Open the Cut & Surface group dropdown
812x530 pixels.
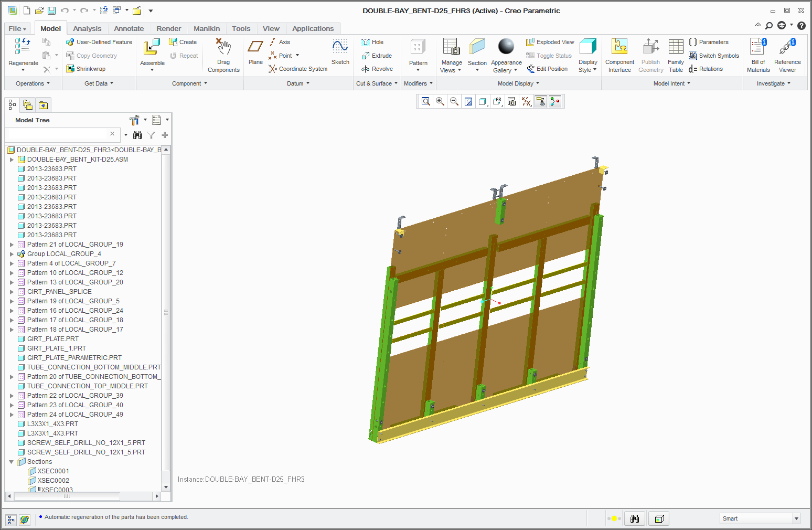tap(377, 83)
